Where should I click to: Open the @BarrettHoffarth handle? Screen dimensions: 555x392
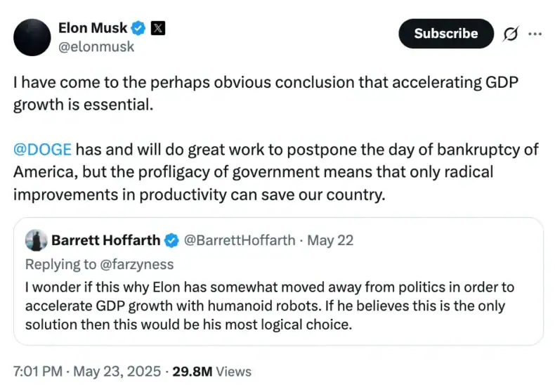click(x=240, y=240)
